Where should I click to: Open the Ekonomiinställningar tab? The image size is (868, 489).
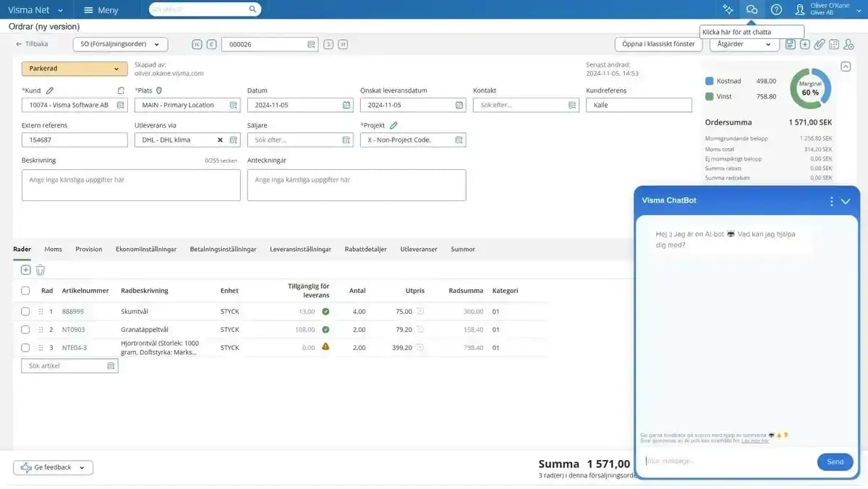[x=146, y=249]
